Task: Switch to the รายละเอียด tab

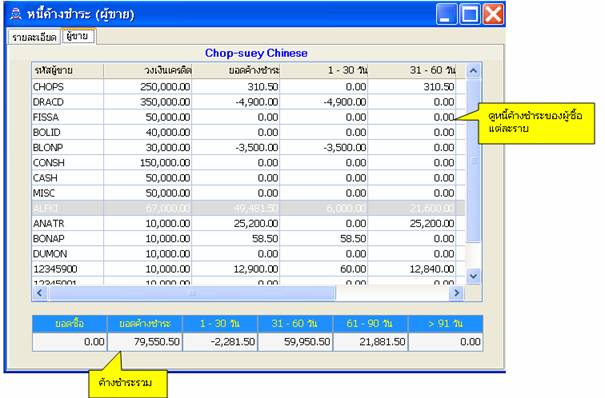Action: (x=34, y=37)
